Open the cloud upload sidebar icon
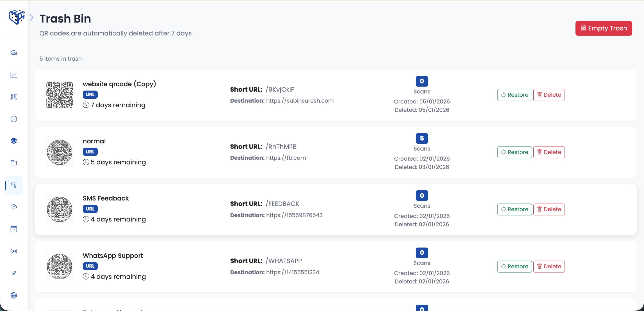The height and width of the screenshot is (311, 644). click(14, 207)
